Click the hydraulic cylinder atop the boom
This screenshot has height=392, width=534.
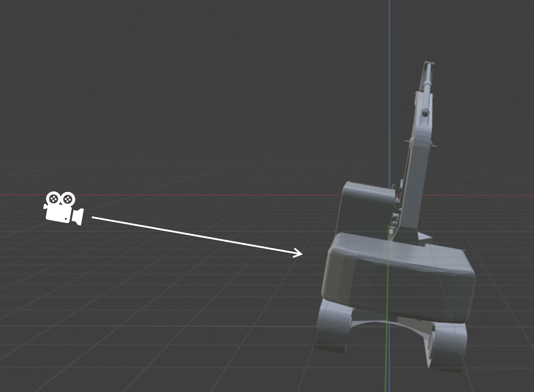428,88
